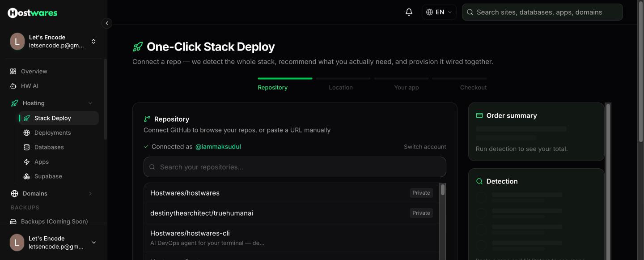The width and height of the screenshot is (644, 260).
Task: Open Deployments page
Action: point(52,132)
